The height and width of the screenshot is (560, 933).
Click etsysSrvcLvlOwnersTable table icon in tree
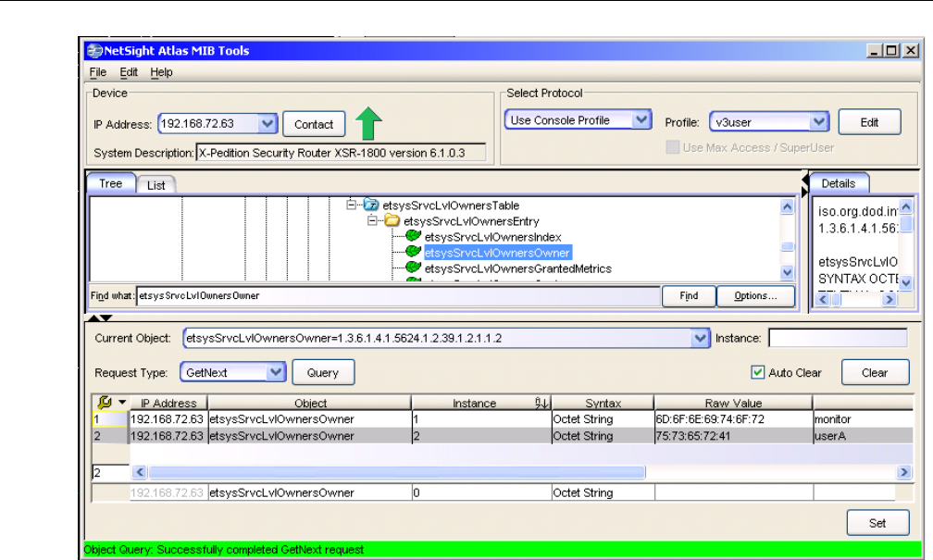[370, 205]
